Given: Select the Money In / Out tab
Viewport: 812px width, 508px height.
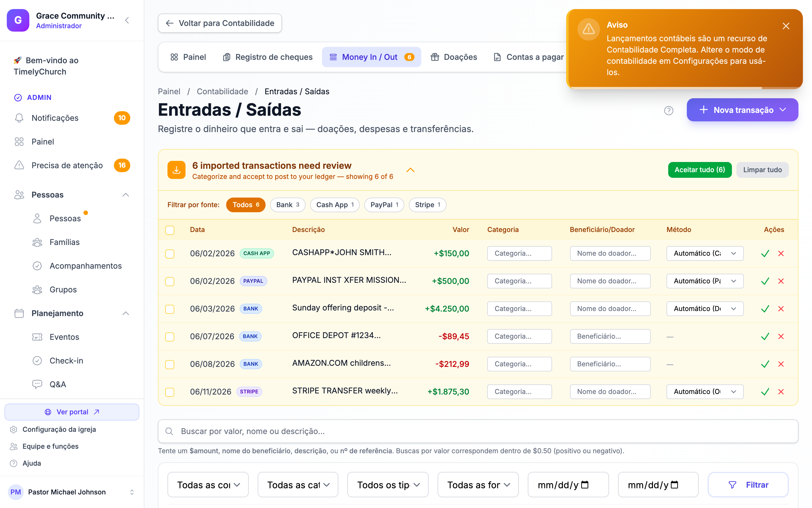Looking at the screenshot, I should pos(371,57).
